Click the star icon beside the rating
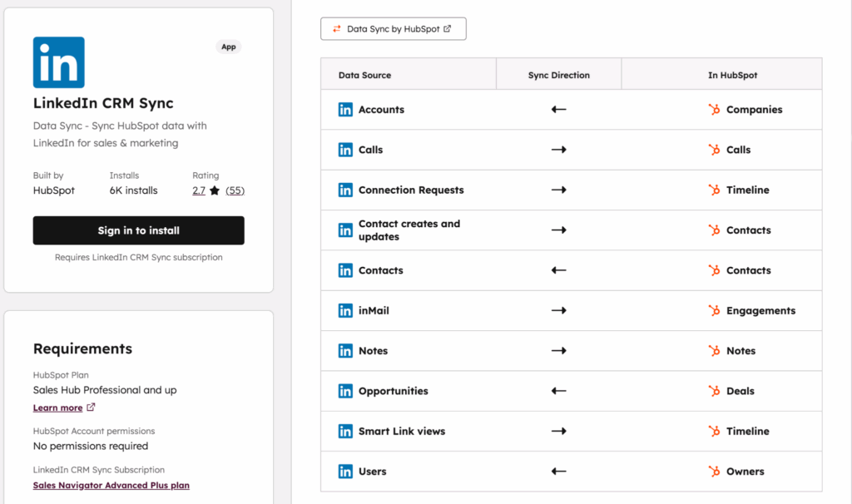 point(215,190)
